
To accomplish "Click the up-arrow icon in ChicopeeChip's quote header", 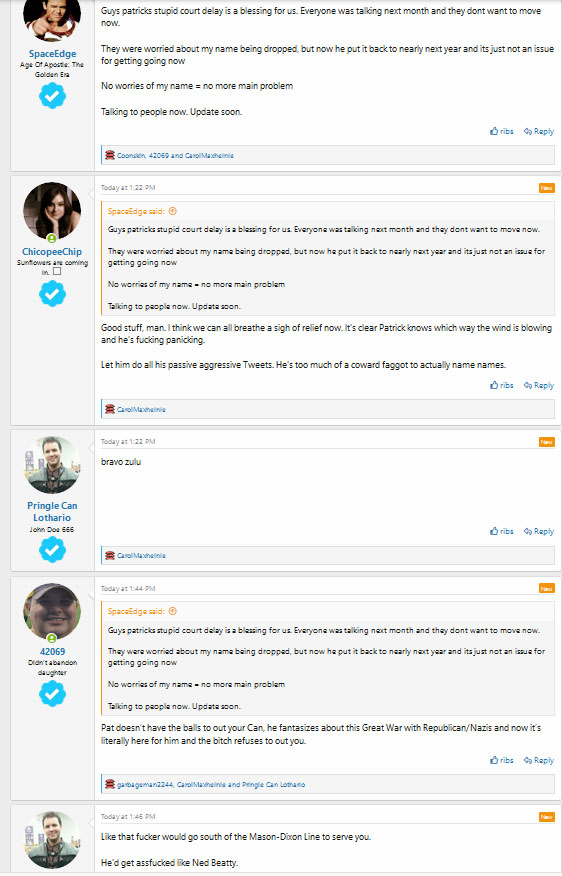I will coord(173,211).
